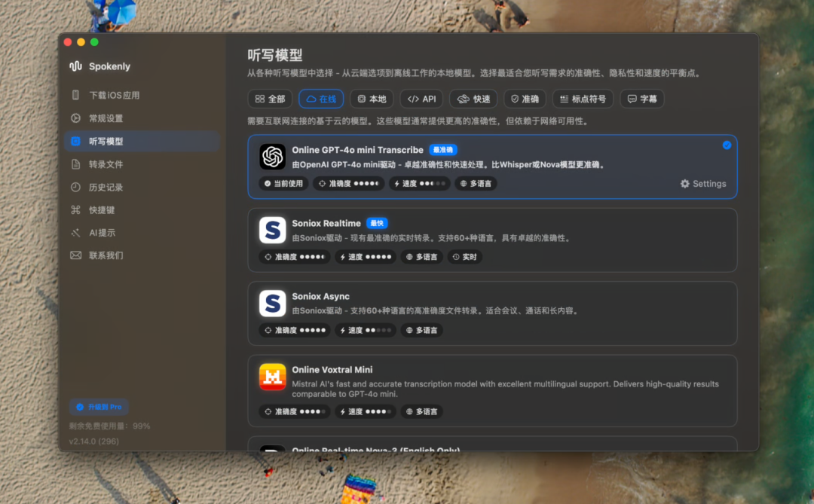Viewport: 814px width, 504px height.
Task: Click 多语言 tag on Soniox Async card
Action: 421,330
